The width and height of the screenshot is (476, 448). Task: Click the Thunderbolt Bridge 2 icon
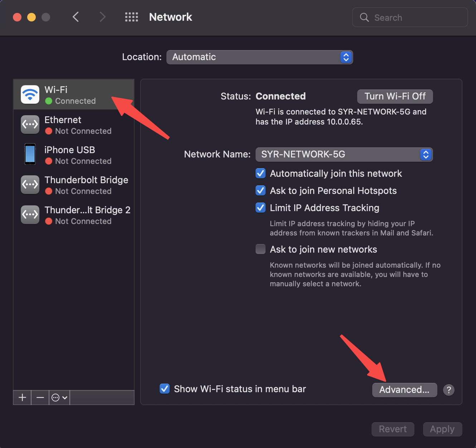coord(30,215)
